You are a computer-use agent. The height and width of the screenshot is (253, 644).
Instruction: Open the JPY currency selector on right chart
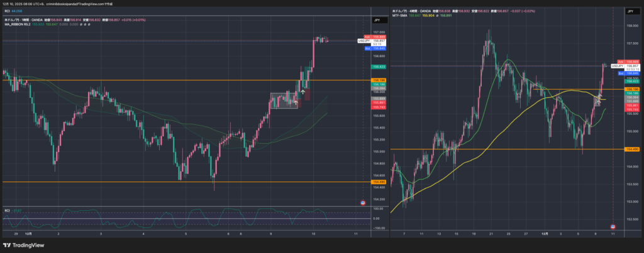coord(630,12)
